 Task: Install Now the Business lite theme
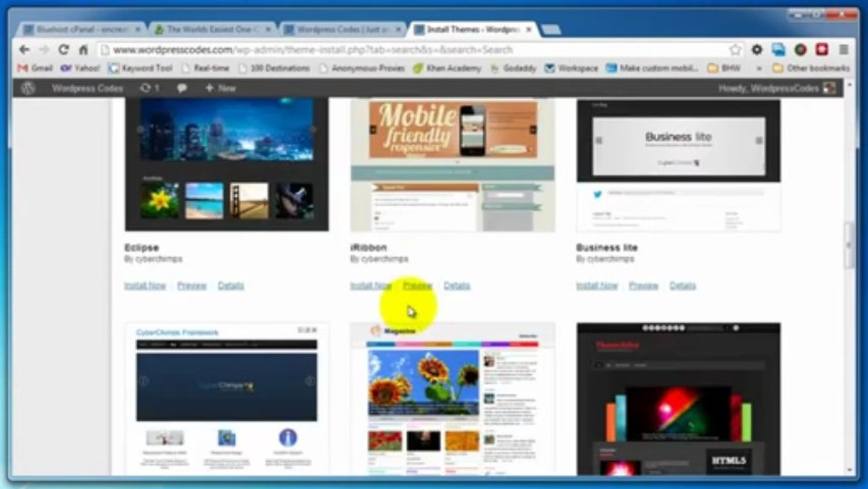pyautogui.click(x=597, y=286)
